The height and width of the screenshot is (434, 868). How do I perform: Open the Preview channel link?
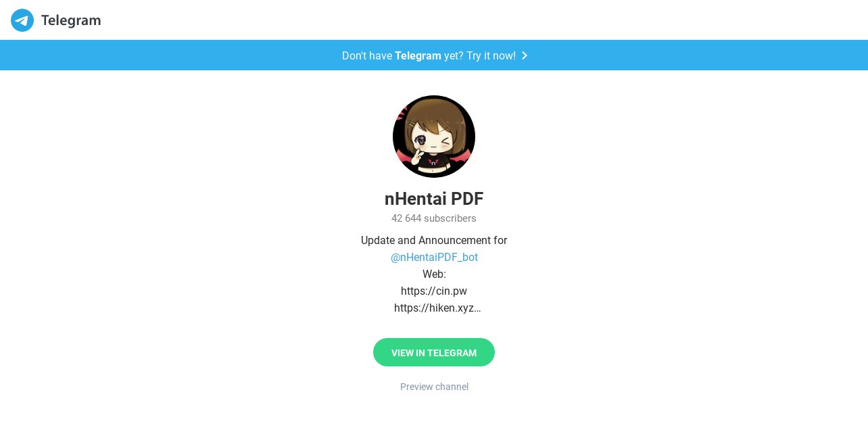pyautogui.click(x=434, y=387)
